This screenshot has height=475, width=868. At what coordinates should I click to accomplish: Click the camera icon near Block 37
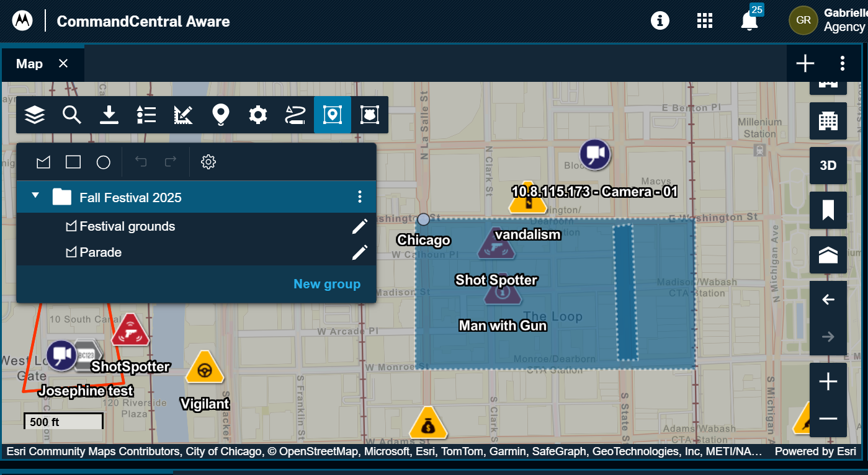595,154
